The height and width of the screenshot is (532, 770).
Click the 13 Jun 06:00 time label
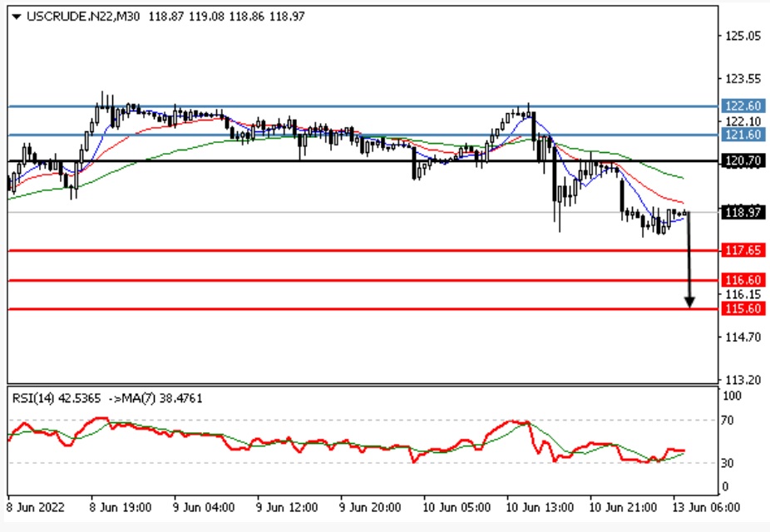click(x=706, y=508)
